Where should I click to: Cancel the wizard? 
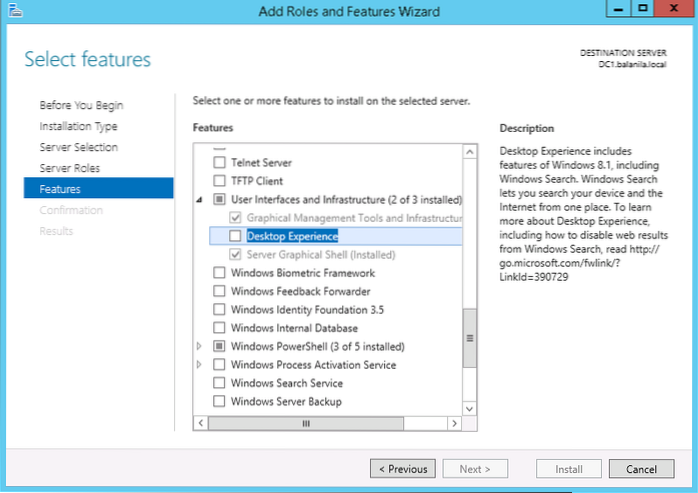click(641, 468)
